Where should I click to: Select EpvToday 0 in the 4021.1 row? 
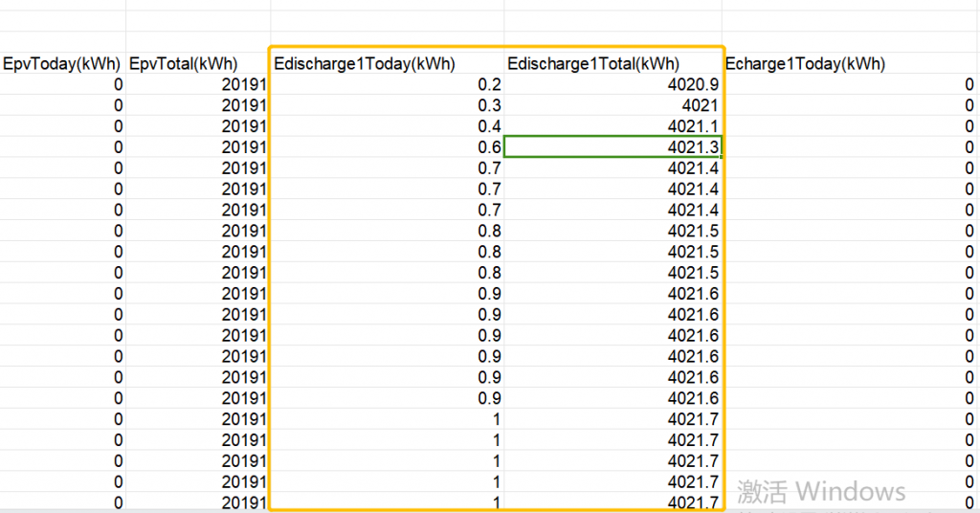62,126
